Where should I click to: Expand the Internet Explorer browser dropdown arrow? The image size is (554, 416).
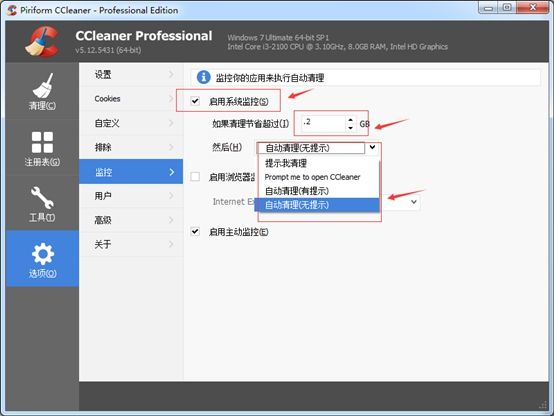(414, 202)
